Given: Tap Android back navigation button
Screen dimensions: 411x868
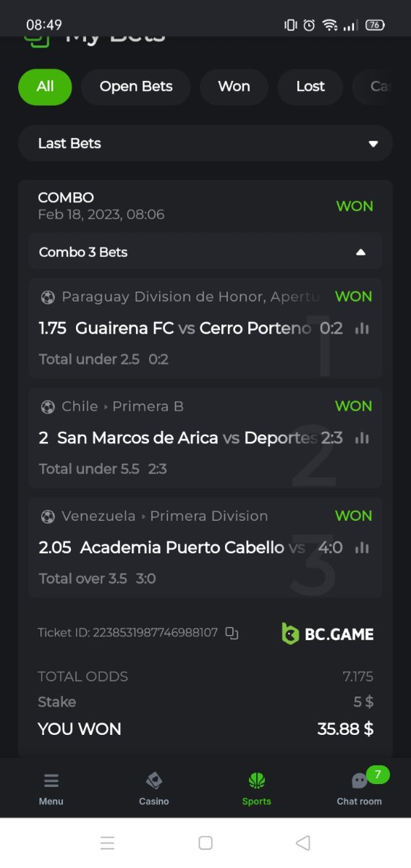Looking at the screenshot, I should tap(303, 843).
